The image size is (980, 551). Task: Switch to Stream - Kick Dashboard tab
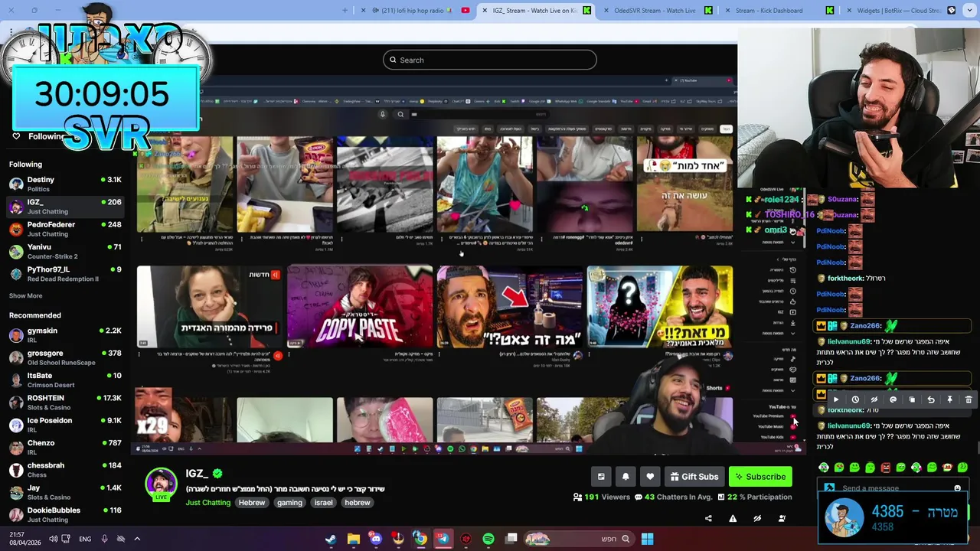tap(777, 11)
